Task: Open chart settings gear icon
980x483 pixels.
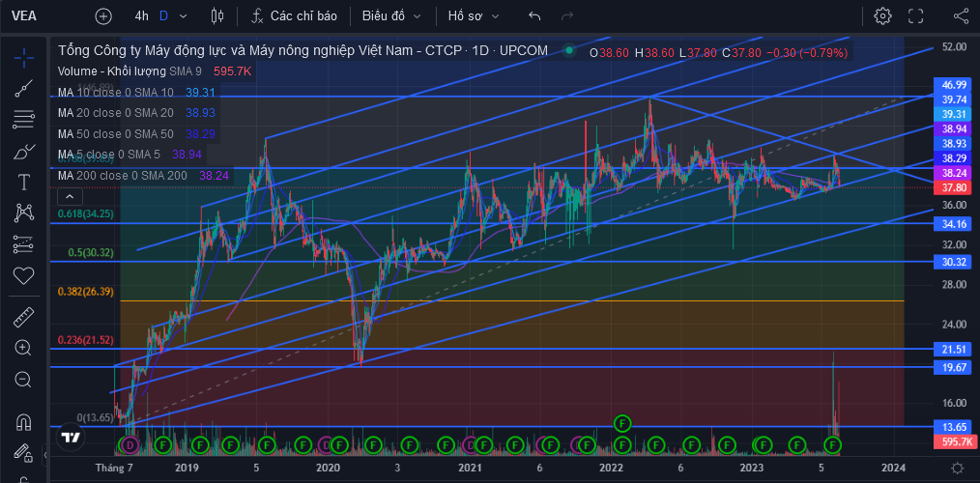Action: click(x=882, y=16)
